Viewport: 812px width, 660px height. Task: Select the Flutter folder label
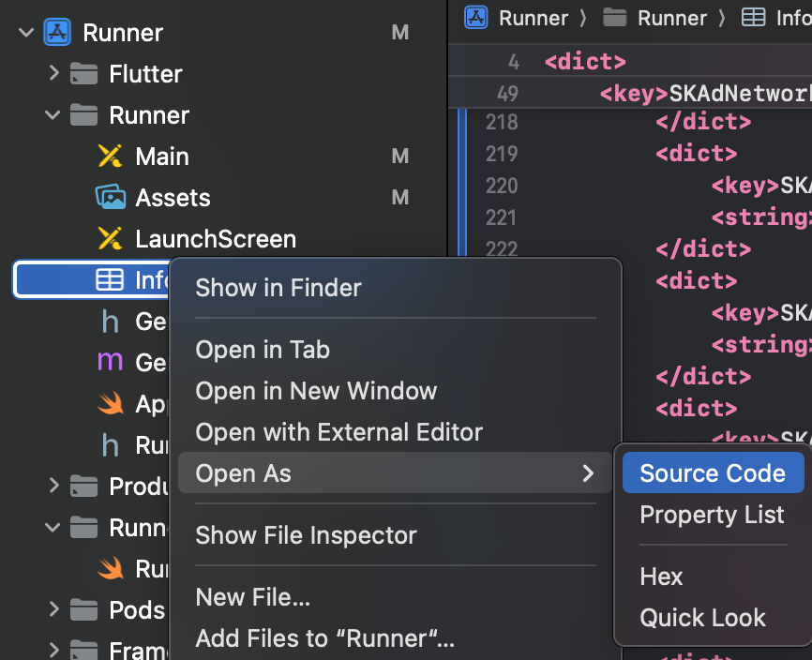point(145,73)
